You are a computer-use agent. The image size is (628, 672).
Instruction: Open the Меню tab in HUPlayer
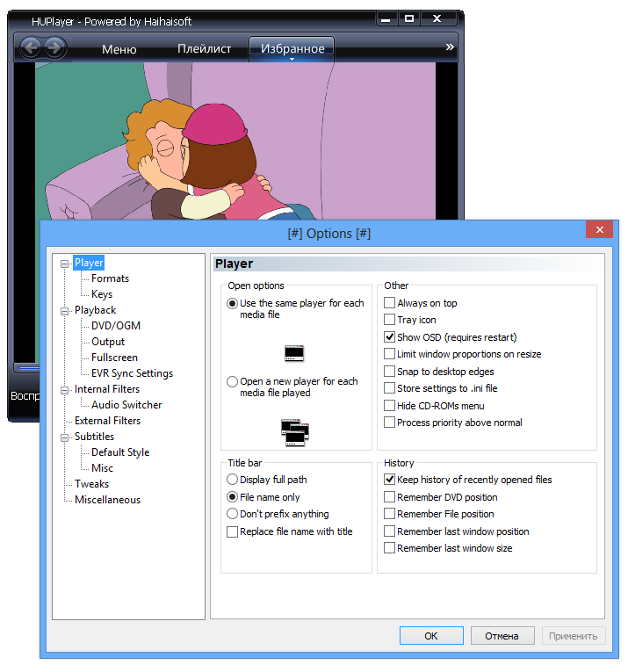pos(119,49)
